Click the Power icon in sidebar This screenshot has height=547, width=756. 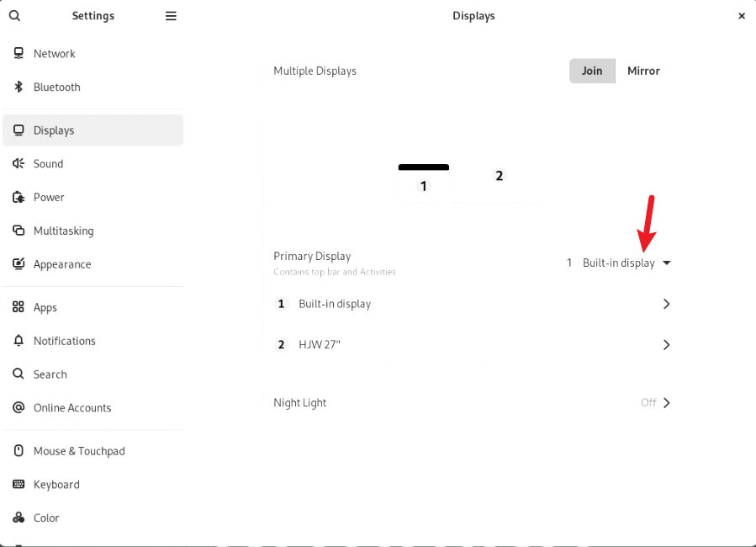point(19,198)
